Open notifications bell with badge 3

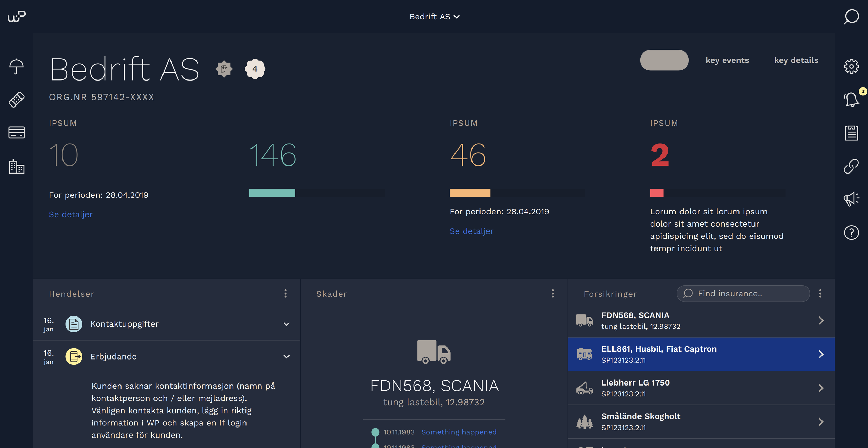pos(851,100)
